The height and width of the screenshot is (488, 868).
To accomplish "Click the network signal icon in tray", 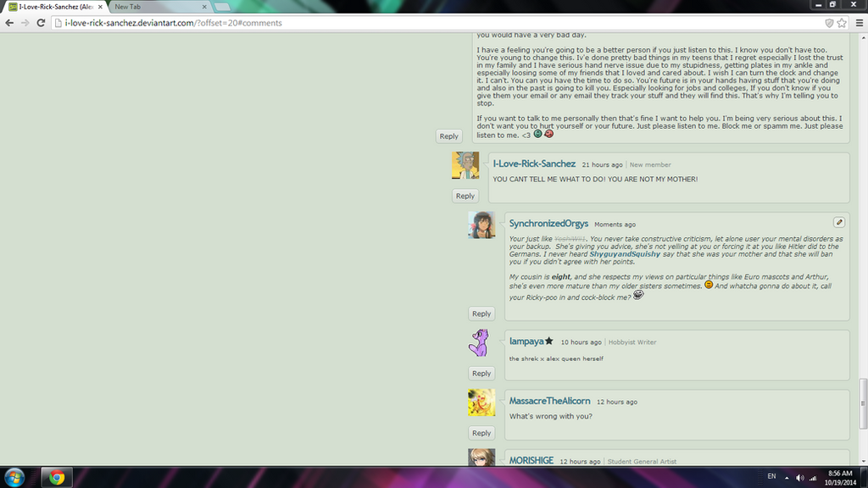I will 813,478.
